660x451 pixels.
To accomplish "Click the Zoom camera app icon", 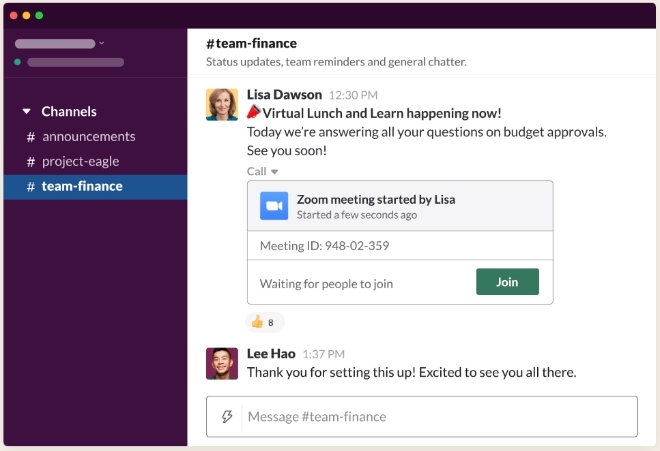I will [274, 206].
